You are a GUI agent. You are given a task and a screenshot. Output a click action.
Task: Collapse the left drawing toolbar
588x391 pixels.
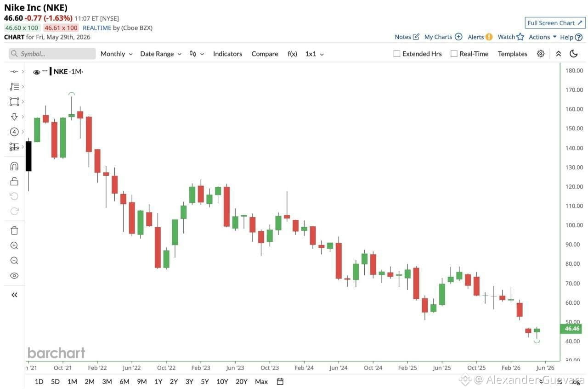[x=14, y=295]
